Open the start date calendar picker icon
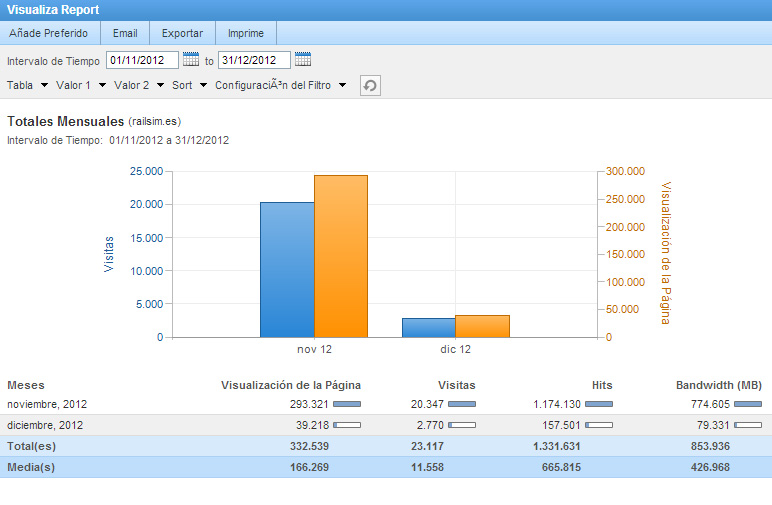 [x=191, y=60]
